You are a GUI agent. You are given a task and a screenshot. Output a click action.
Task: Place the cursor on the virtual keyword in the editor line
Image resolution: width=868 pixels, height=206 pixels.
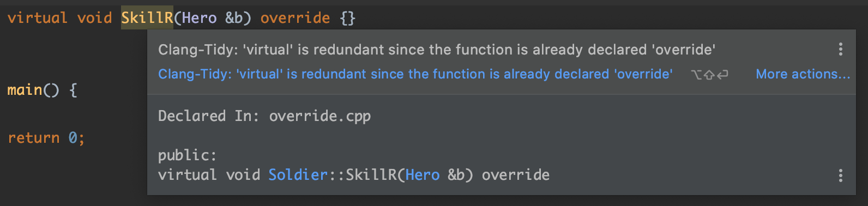[x=37, y=18]
